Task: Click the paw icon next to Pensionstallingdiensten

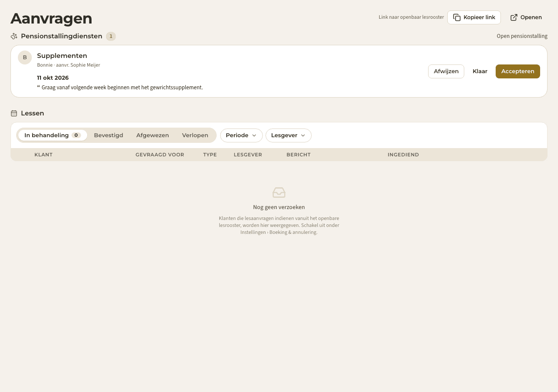Action: coord(14,36)
